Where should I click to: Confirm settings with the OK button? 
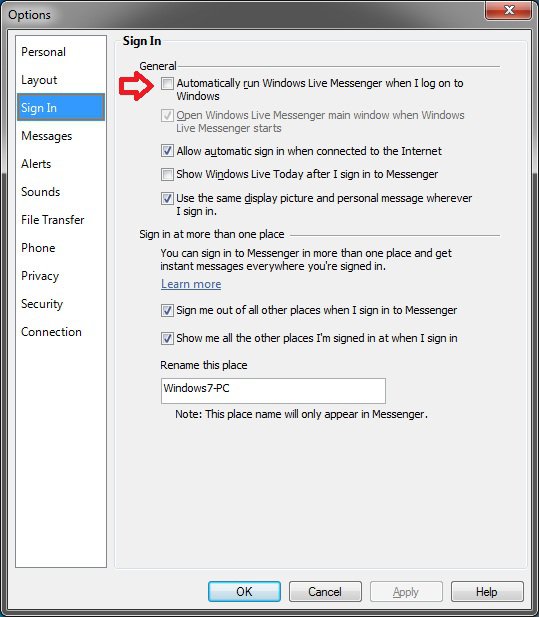pyautogui.click(x=244, y=591)
